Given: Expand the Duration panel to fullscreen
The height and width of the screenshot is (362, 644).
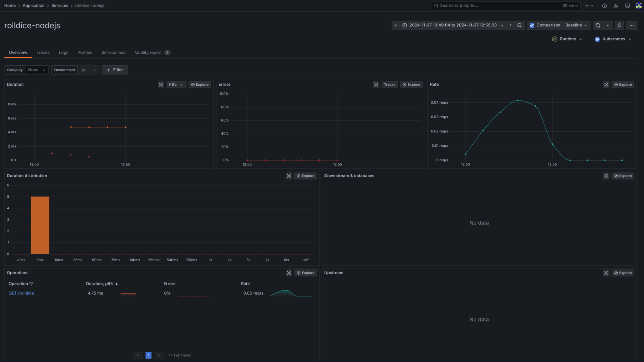Looking at the screenshot, I should (x=161, y=84).
